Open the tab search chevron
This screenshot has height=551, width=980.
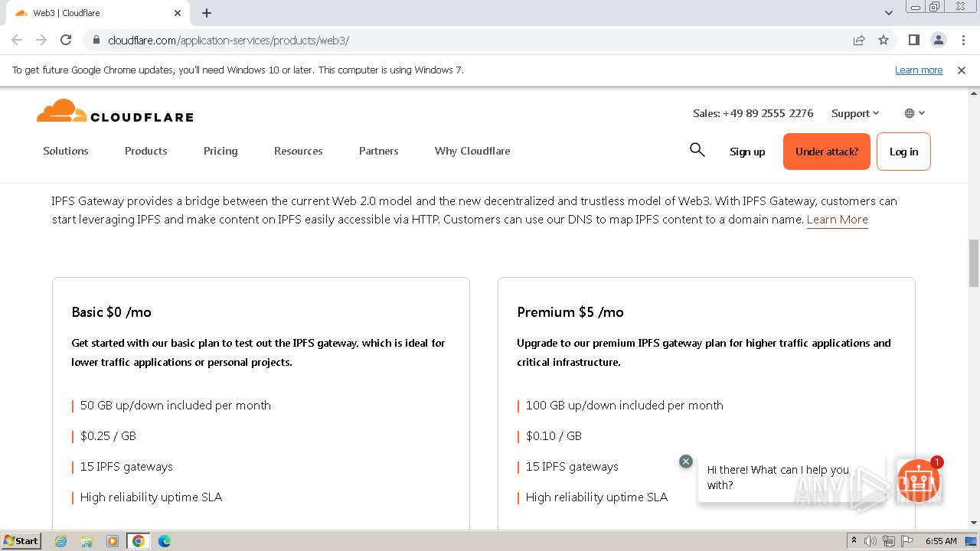tap(888, 13)
